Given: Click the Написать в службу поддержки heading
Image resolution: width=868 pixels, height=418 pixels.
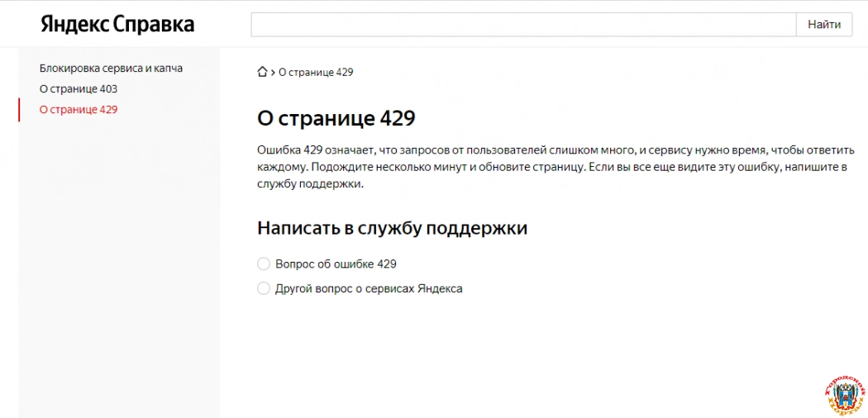Looking at the screenshot, I should pos(393,228).
